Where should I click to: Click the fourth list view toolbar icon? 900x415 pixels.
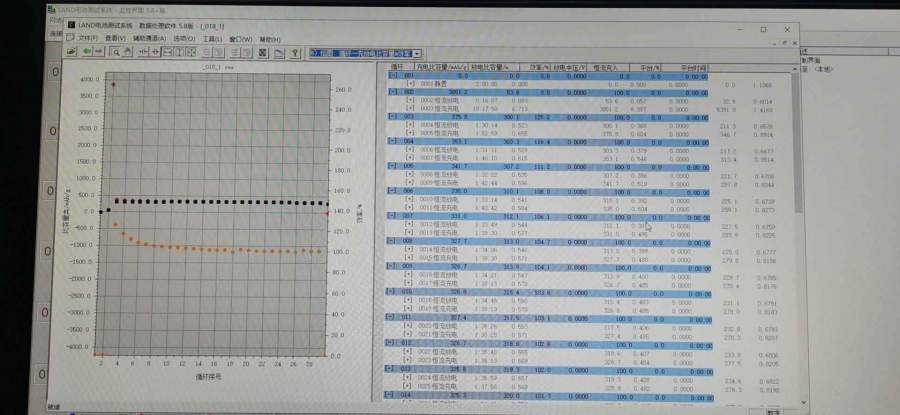pos(247,52)
